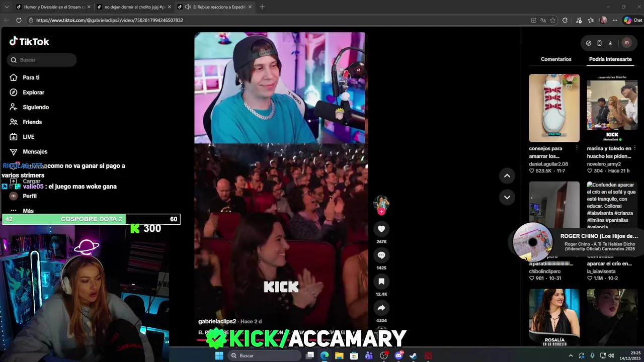Click the Buscar search field in TikTok
This screenshot has height=362, width=644.
point(42,60)
